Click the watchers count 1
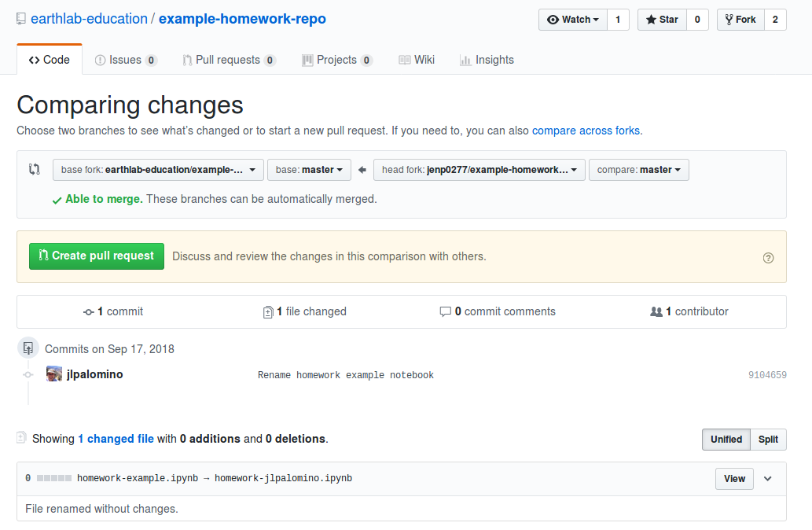This screenshot has width=812, height=530. point(618,20)
